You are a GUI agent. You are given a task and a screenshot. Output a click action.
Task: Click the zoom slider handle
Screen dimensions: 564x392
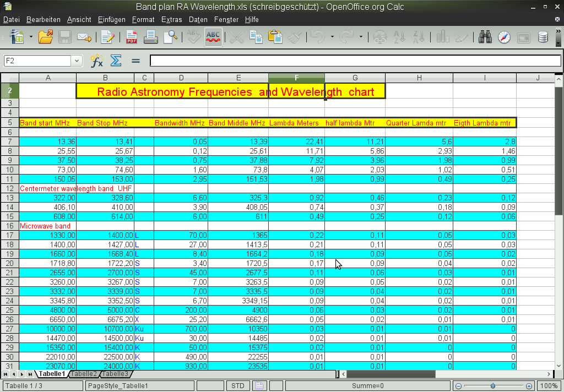[x=493, y=386]
